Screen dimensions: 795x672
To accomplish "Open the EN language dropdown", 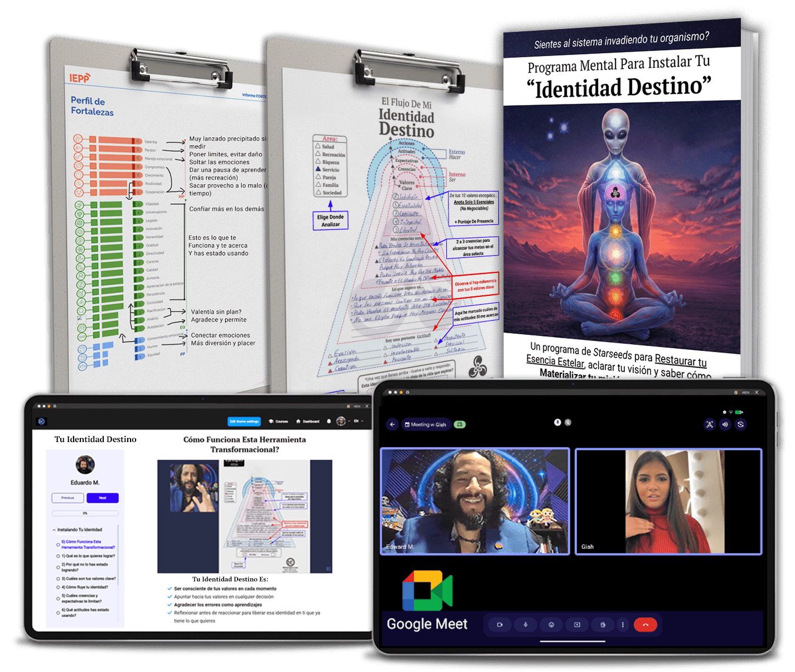I will pos(358,421).
